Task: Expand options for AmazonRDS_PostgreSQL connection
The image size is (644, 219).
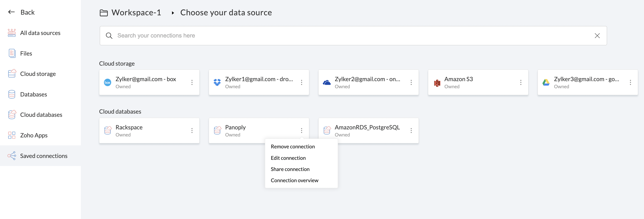Action: point(411,130)
